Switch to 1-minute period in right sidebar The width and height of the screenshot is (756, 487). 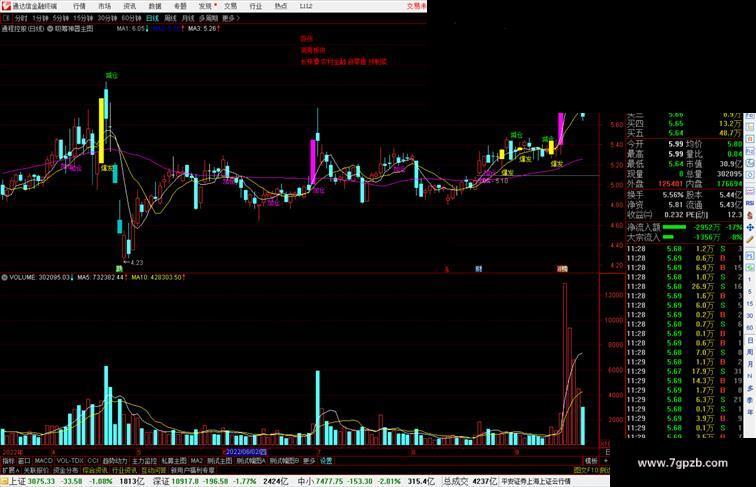pos(750,280)
